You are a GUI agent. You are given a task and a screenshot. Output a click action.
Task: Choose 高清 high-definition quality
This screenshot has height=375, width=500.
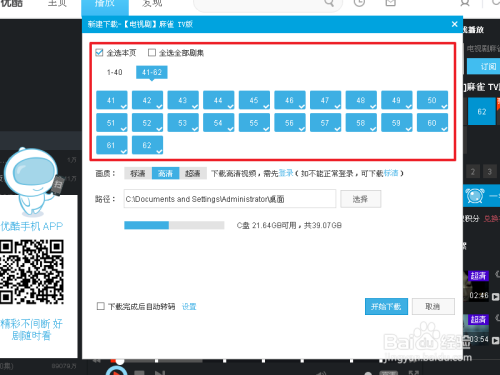165,173
